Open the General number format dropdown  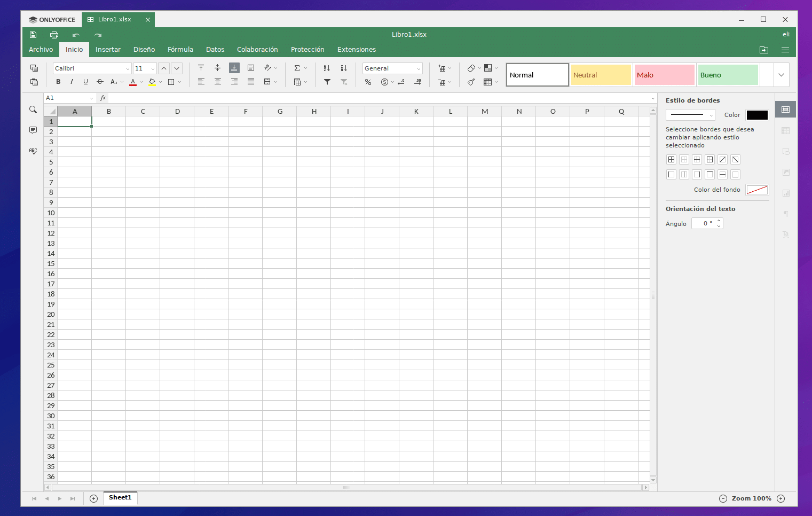(419, 69)
